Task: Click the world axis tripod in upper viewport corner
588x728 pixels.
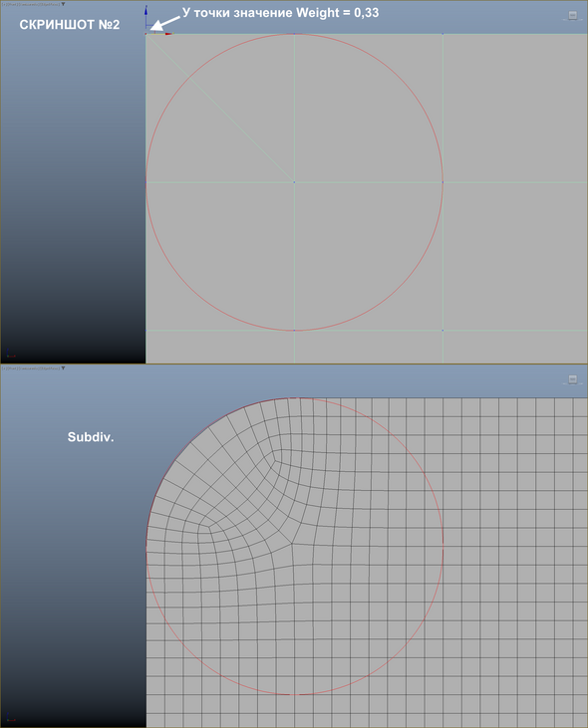Action: coord(10,354)
